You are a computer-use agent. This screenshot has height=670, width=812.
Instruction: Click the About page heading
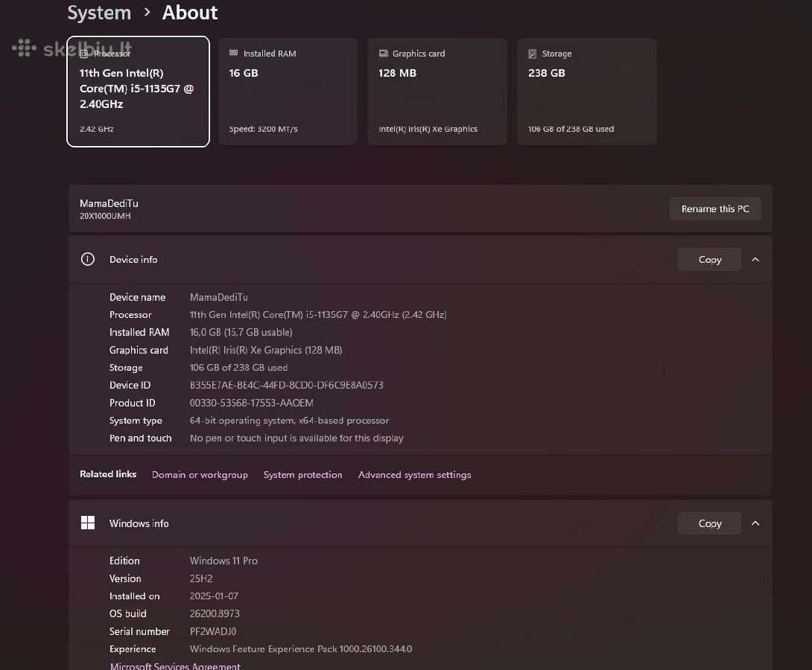coord(189,13)
